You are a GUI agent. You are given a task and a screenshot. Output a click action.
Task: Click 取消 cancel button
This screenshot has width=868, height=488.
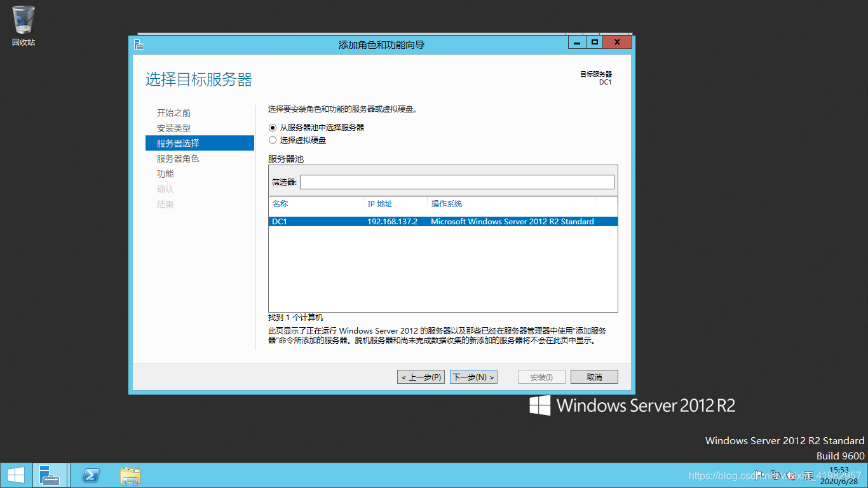click(594, 377)
